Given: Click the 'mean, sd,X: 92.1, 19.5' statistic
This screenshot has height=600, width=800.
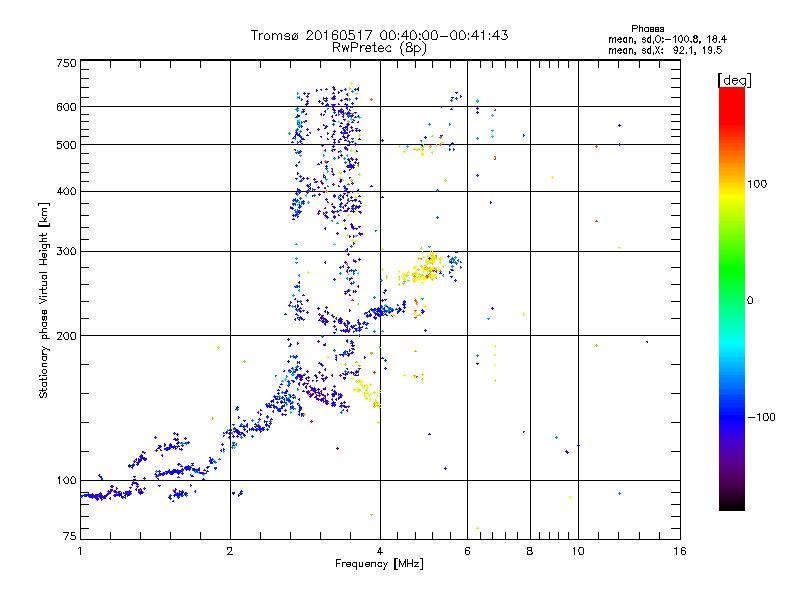Looking at the screenshot, I should point(665,50).
